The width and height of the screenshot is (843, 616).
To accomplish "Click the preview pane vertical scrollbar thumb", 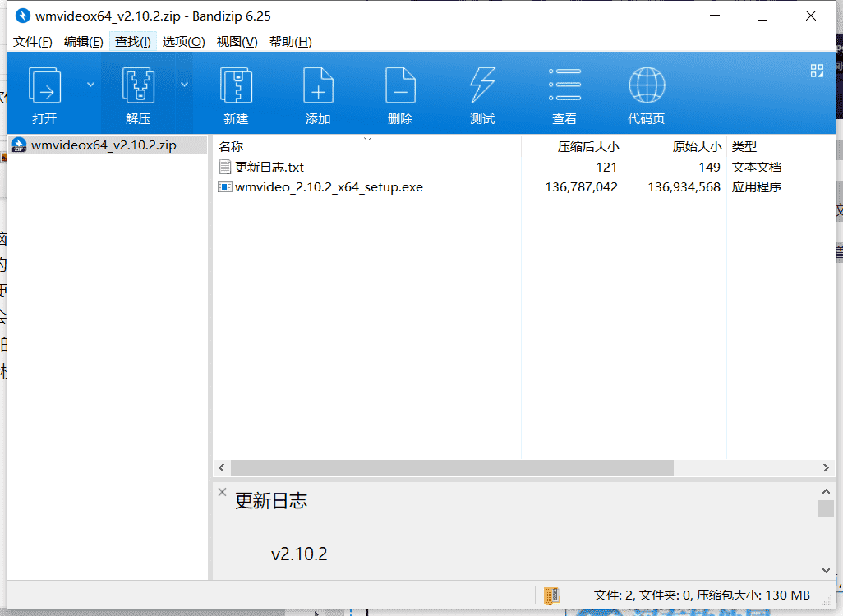I will pyautogui.click(x=827, y=508).
